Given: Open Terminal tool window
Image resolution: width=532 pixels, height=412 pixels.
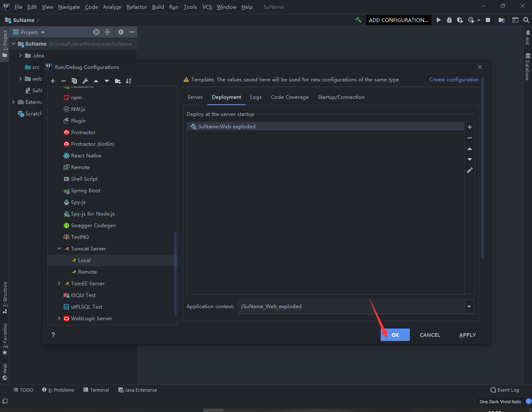Looking at the screenshot, I should pos(96,390).
